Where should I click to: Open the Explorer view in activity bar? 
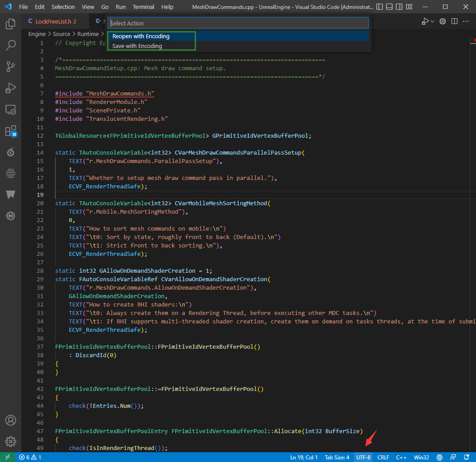tap(11, 24)
